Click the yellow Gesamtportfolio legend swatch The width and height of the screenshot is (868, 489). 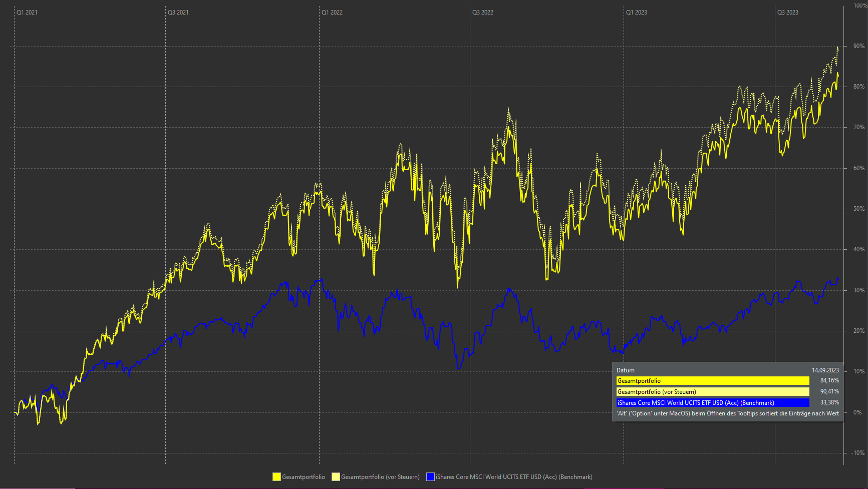(x=276, y=477)
